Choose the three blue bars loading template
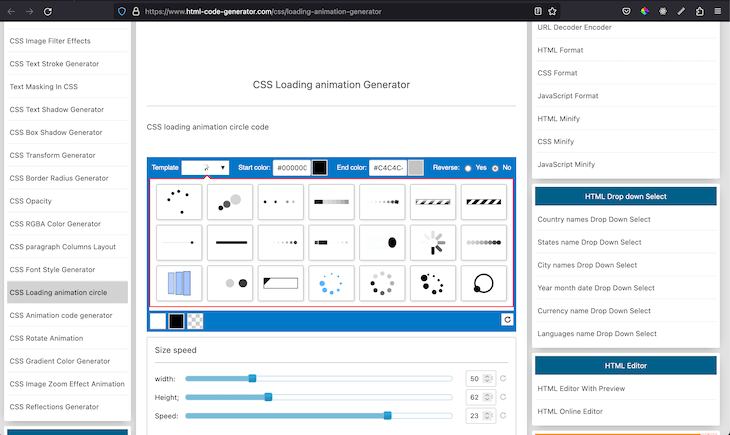 coord(180,283)
